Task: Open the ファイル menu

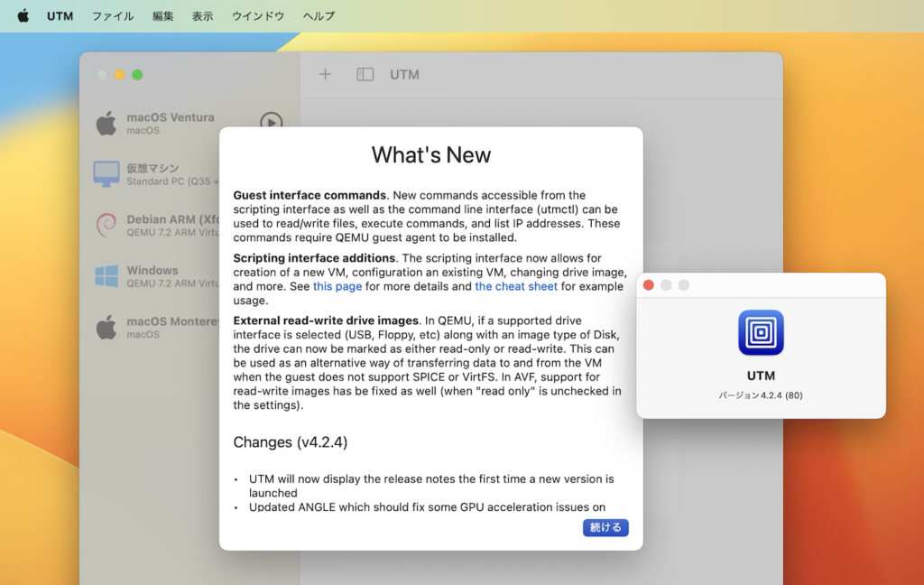Action: (x=112, y=15)
